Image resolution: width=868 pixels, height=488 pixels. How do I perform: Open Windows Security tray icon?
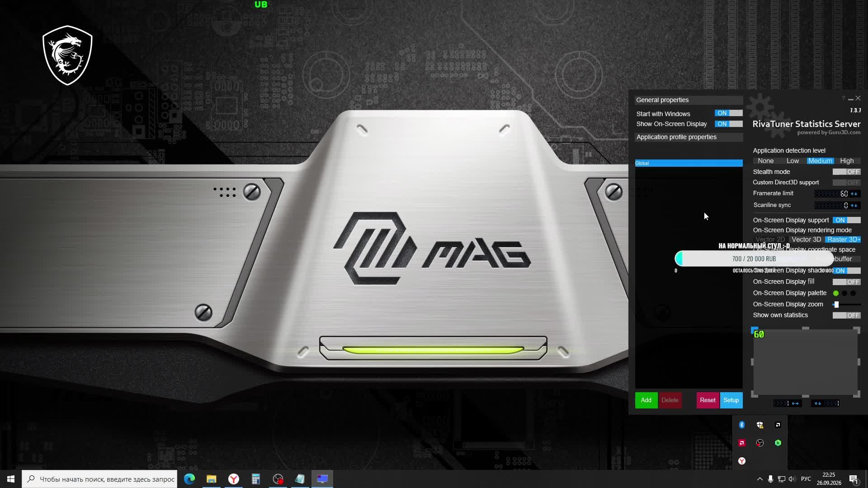[x=760, y=425]
